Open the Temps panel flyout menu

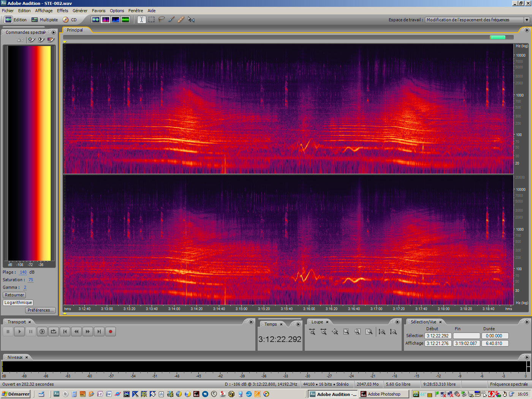pyautogui.click(x=298, y=324)
